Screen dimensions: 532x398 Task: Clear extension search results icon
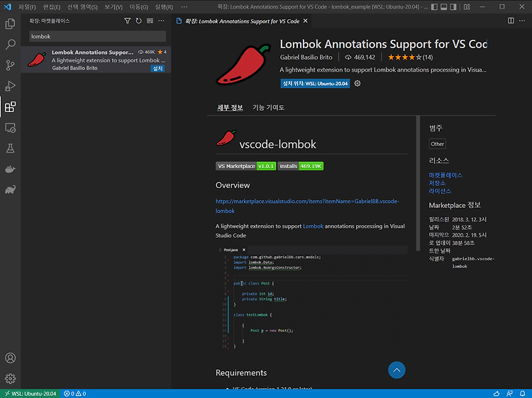click(150, 21)
